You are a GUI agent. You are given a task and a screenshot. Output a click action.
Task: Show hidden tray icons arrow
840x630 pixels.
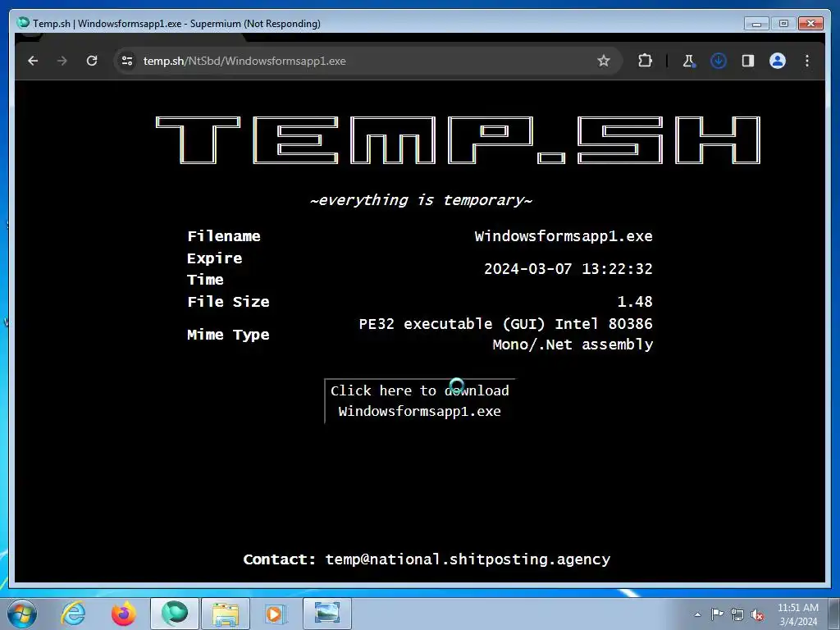point(697,614)
